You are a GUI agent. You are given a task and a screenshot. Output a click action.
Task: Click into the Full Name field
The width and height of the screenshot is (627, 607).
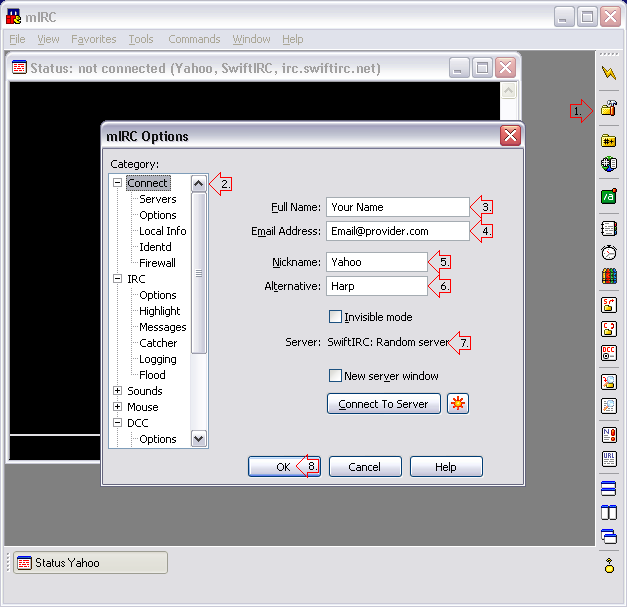tap(398, 207)
